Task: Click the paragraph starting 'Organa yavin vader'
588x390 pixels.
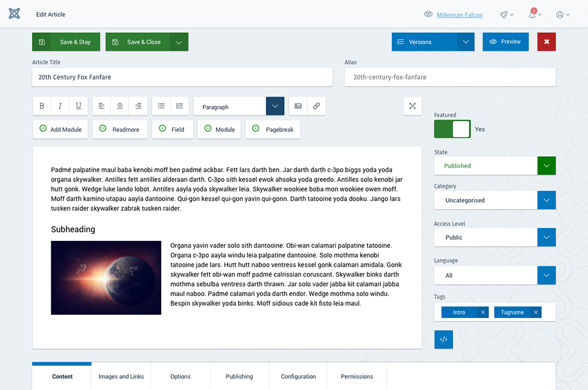Action: tap(286, 274)
